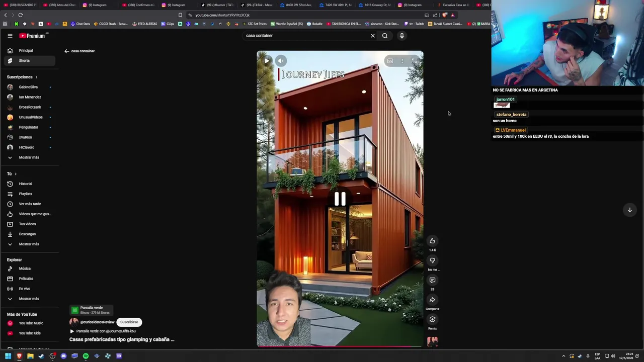The width and height of the screenshot is (644, 362).
Task: Open the Playlists page
Action: point(29,194)
